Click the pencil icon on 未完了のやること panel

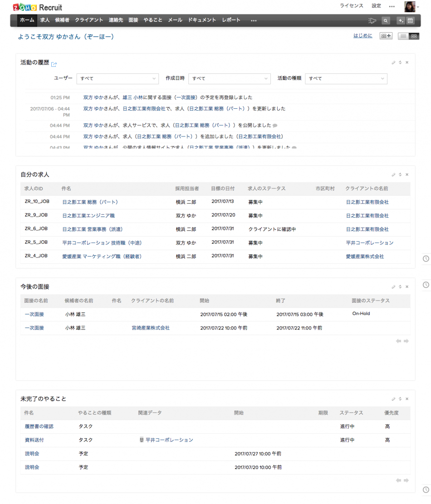click(x=393, y=399)
